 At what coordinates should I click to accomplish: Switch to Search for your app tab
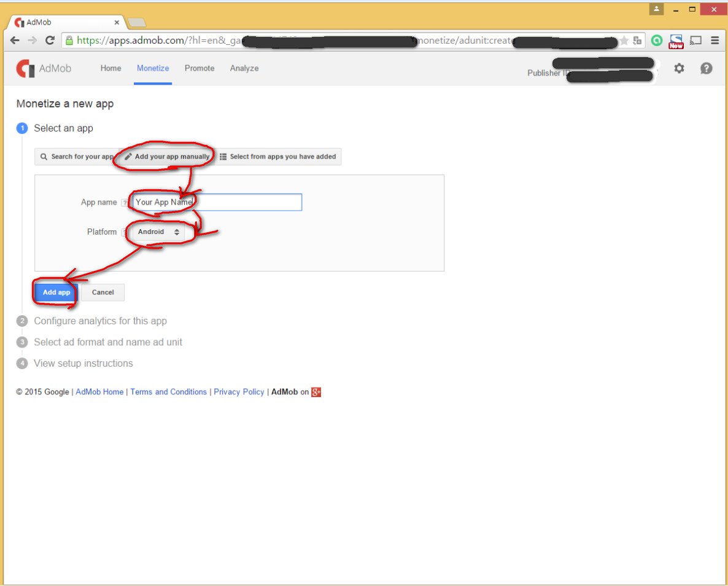click(x=77, y=157)
